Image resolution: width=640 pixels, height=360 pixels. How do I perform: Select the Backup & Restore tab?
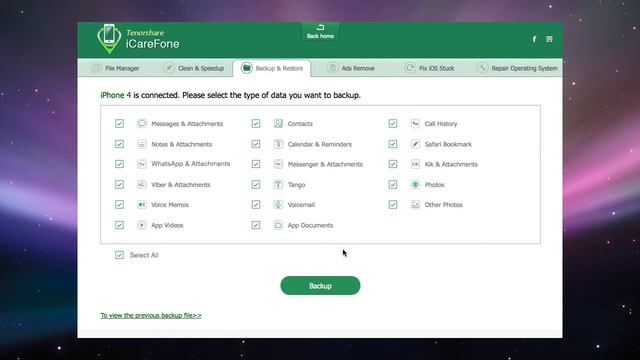(x=272, y=68)
